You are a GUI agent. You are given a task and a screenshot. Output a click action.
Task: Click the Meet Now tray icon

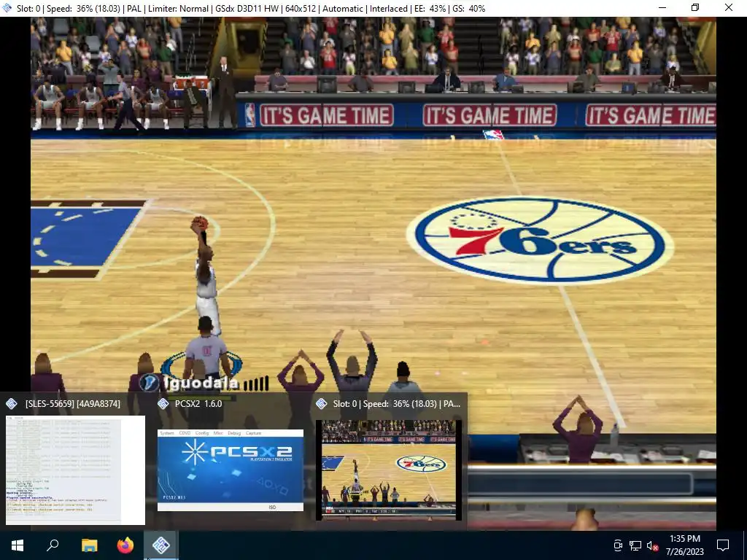click(x=618, y=545)
